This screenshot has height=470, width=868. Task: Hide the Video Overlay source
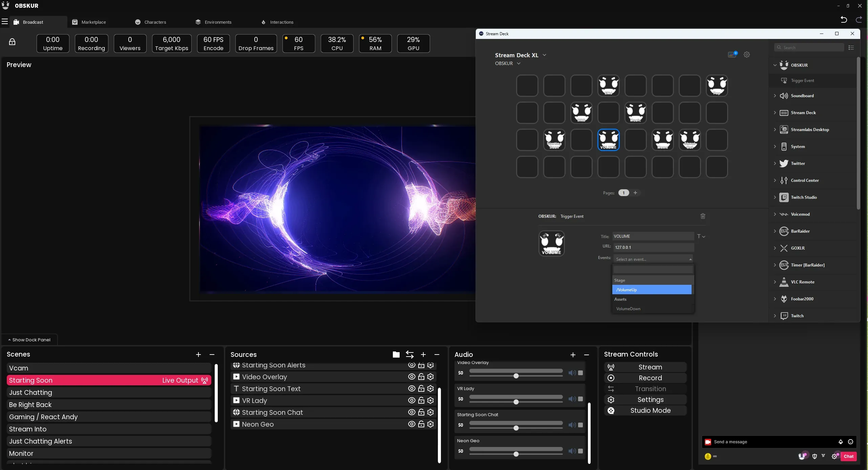point(411,377)
